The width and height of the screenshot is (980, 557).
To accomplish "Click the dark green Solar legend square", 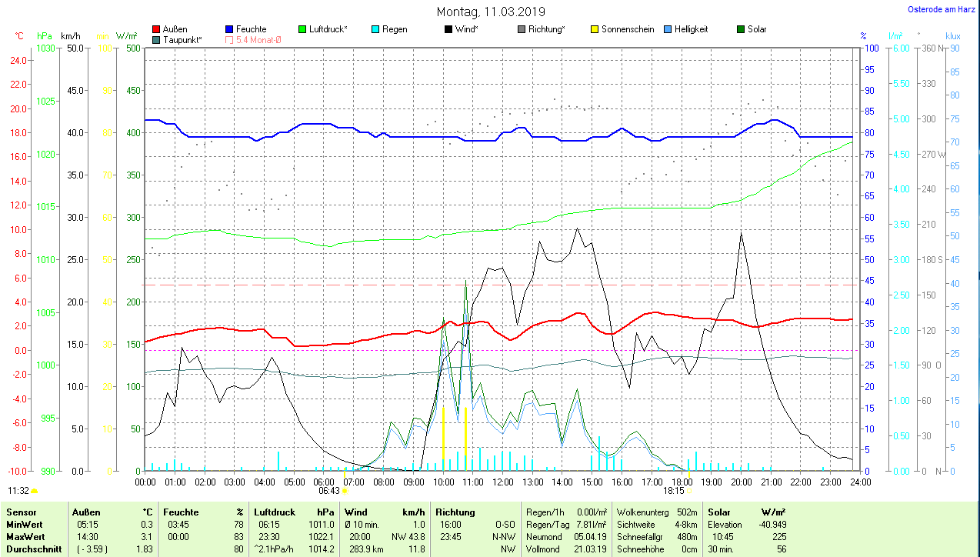I will click(741, 29).
